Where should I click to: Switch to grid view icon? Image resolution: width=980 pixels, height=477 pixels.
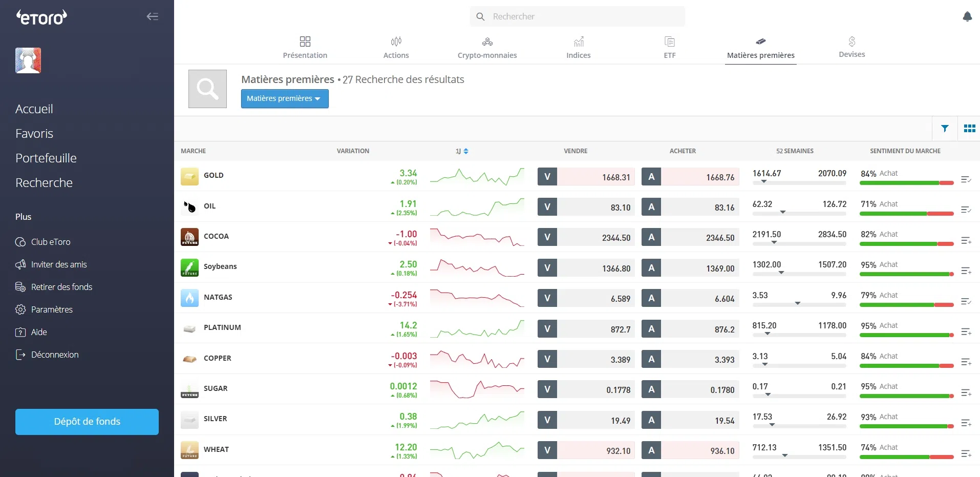tap(969, 129)
